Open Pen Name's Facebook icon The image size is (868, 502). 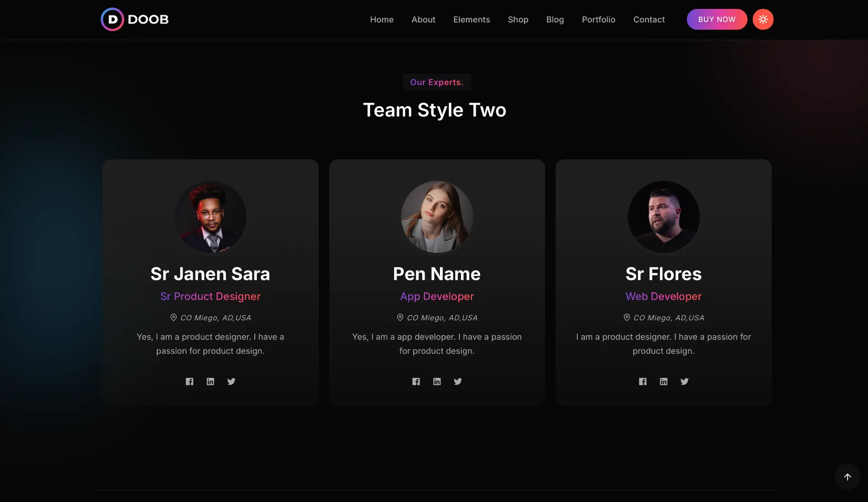[416, 382]
